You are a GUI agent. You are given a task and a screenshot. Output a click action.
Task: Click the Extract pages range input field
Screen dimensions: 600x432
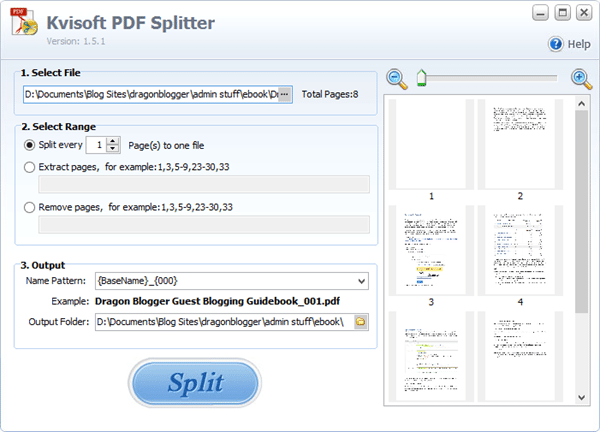click(x=204, y=184)
